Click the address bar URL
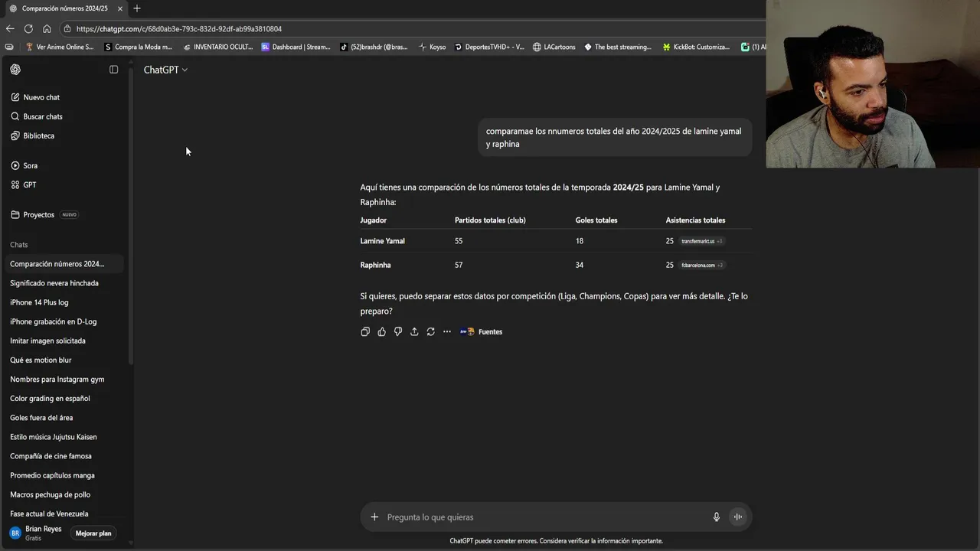980x551 pixels. [x=179, y=29]
